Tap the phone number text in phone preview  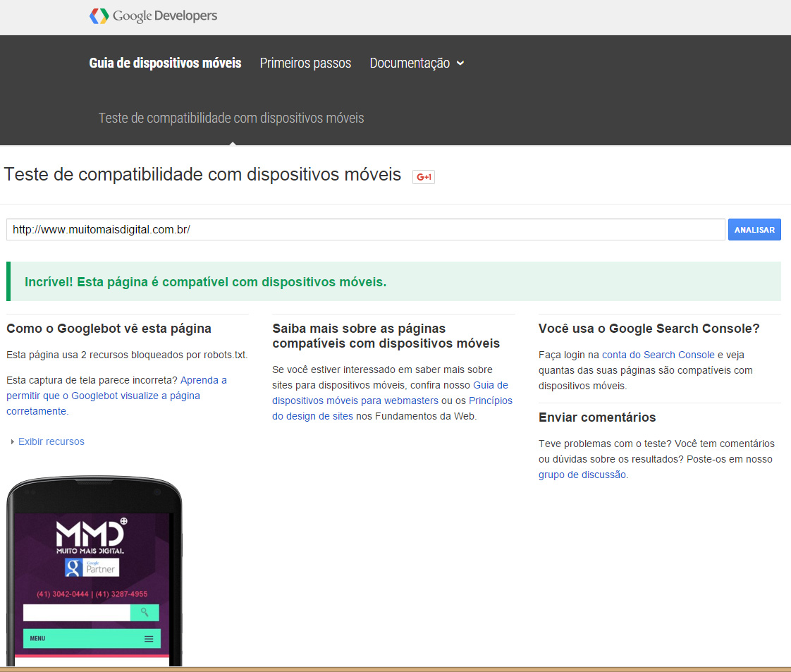point(92,594)
